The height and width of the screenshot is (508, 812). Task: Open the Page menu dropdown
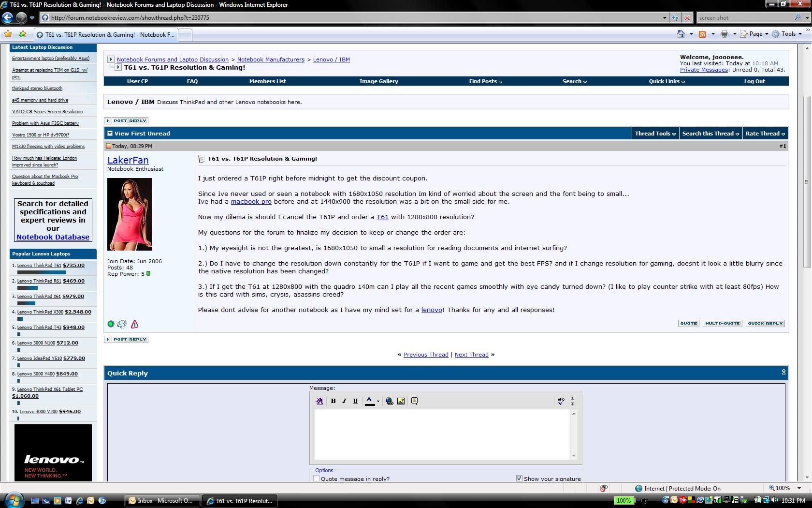tap(754, 34)
